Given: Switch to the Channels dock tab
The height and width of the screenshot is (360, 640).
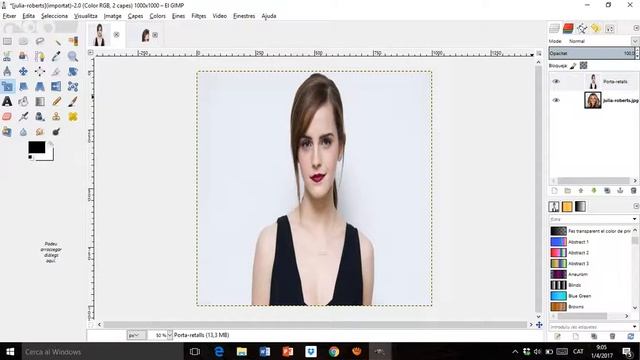Looking at the screenshot, I should point(568,28).
